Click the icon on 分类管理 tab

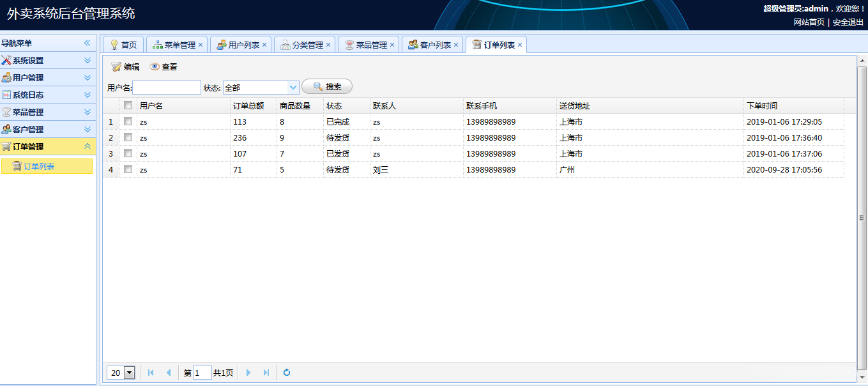[x=286, y=45]
